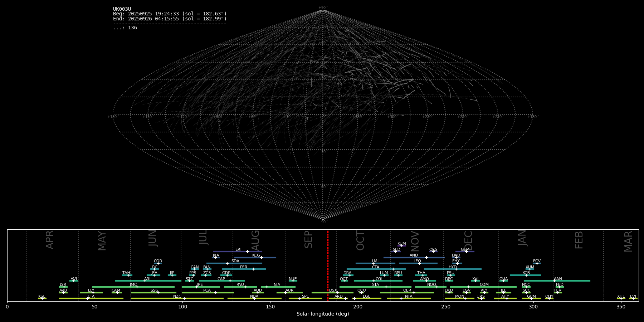Click the KSE shower label

(42, 297)
